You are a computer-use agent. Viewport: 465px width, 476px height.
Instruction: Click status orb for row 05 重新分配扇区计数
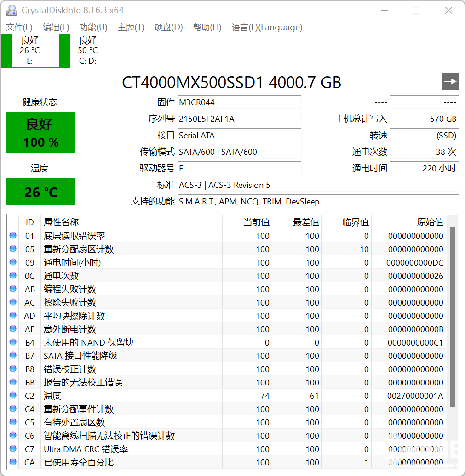pos(13,249)
